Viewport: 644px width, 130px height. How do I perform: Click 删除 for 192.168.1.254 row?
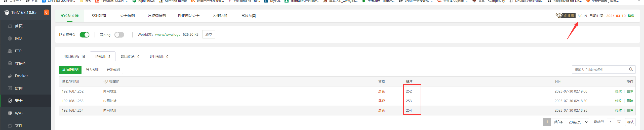[x=630, y=110]
